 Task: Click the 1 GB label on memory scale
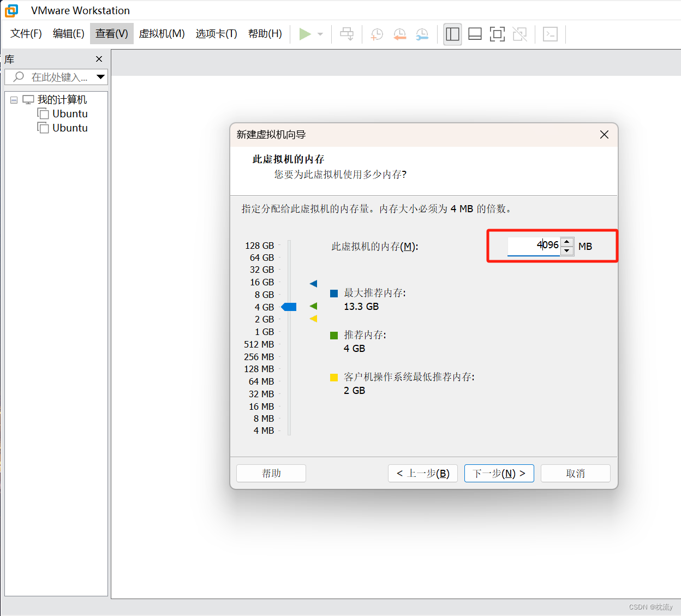[x=264, y=332]
